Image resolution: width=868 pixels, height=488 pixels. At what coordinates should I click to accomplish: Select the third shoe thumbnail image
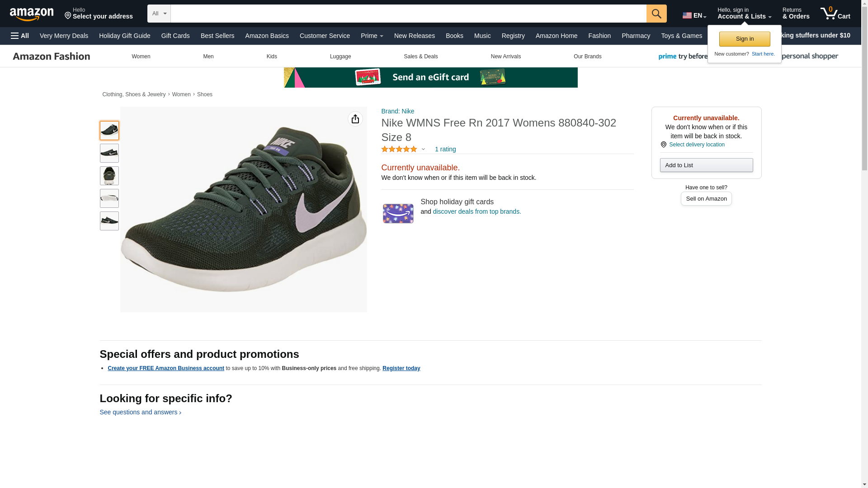109,176
